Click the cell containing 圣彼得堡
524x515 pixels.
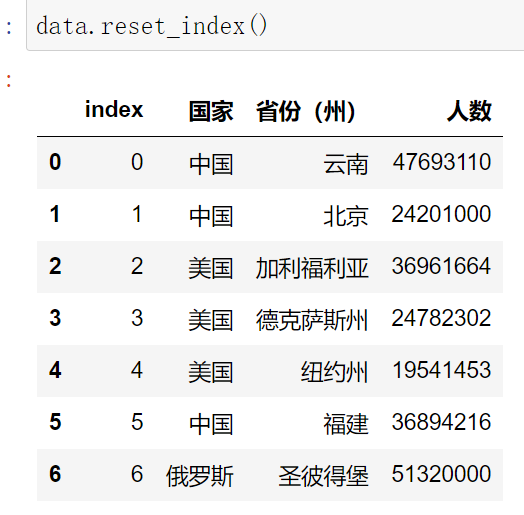[x=323, y=476]
